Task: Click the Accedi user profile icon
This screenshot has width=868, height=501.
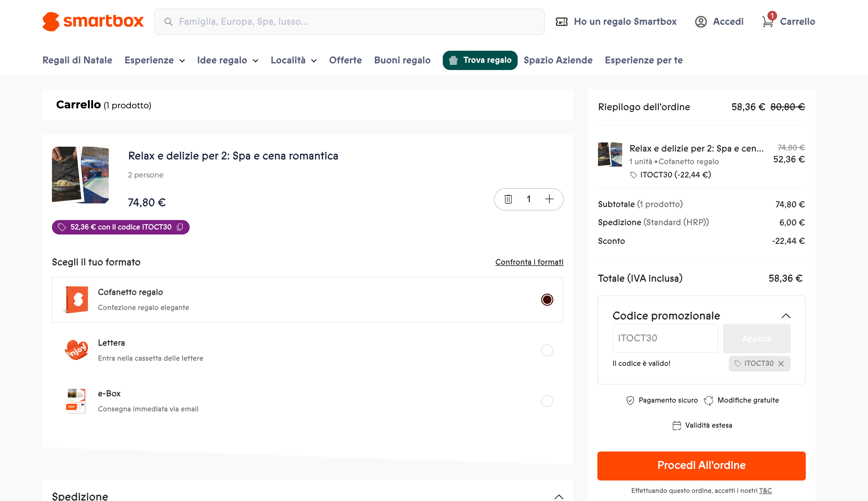Action: [701, 22]
